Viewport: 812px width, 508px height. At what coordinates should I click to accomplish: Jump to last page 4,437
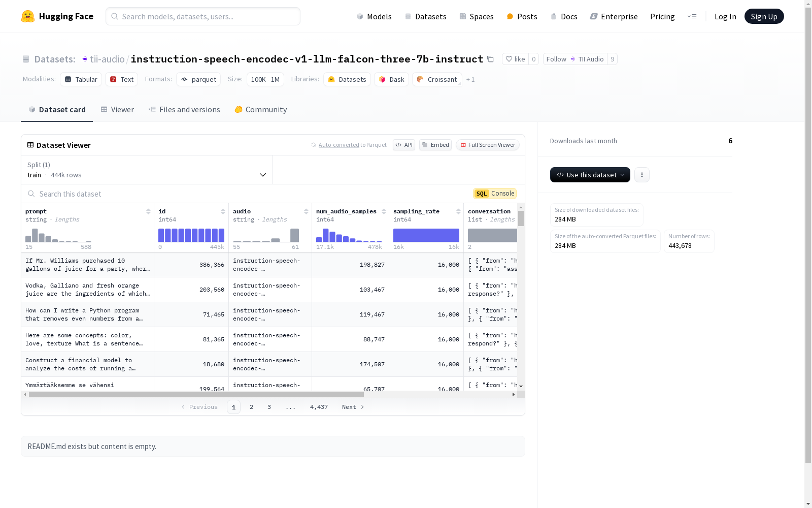coord(319,407)
